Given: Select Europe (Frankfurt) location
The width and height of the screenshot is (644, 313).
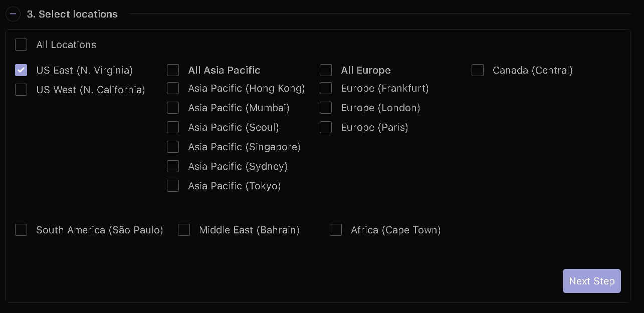Looking at the screenshot, I should click(x=326, y=88).
